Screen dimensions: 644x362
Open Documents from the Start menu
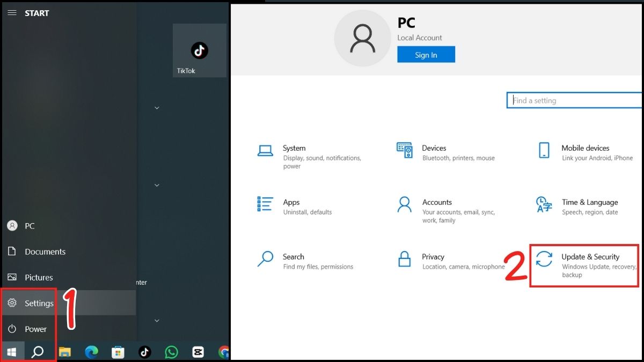tap(45, 252)
